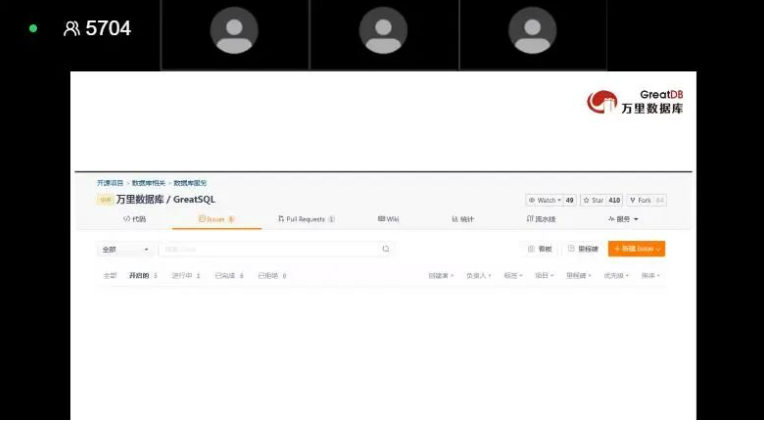Open the 数据库服务 breadcrumb link
Viewport: 764px width, 424px height.
[190, 183]
